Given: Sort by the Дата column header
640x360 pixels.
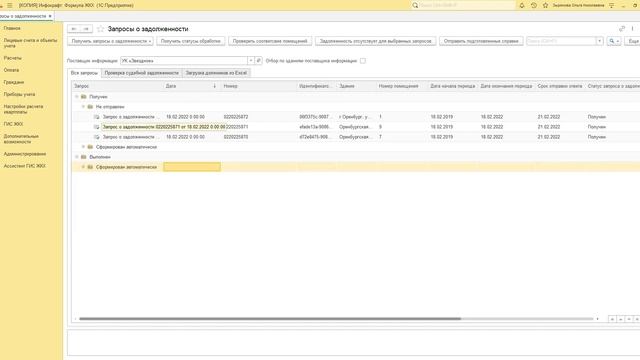Looking at the screenshot, I should (x=191, y=86).
